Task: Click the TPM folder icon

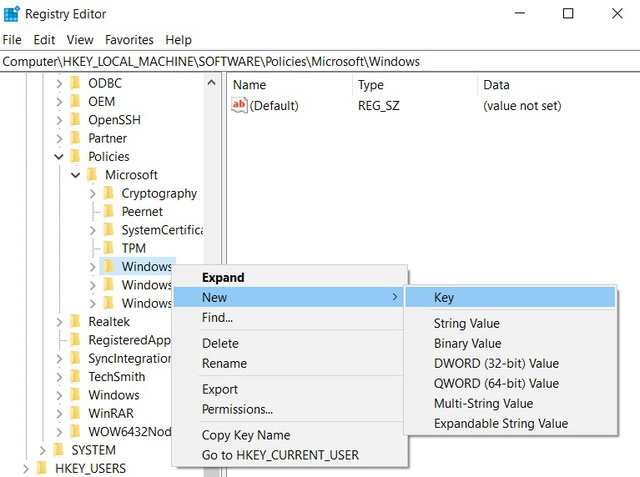Action: (109, 248)
